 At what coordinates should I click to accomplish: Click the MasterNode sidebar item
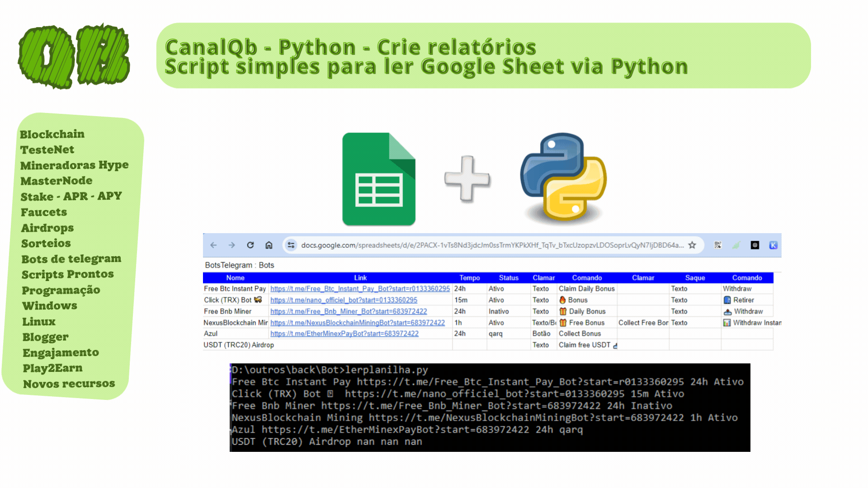57,181
